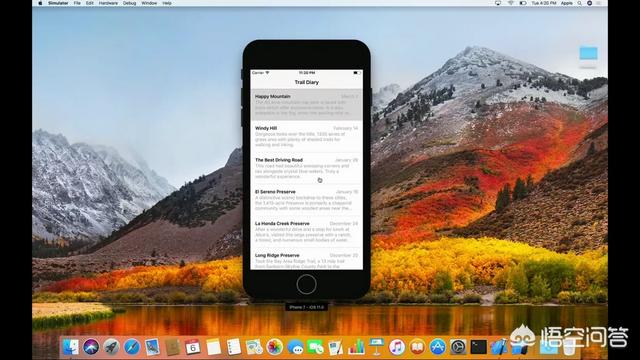Open Pages icon in the Dock
The width and height of the screenshot is (640, 360).
[336, 347]
